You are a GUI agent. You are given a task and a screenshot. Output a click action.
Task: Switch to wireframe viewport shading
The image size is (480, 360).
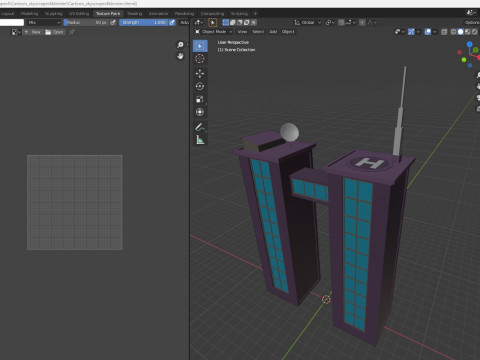pos(454,32)
